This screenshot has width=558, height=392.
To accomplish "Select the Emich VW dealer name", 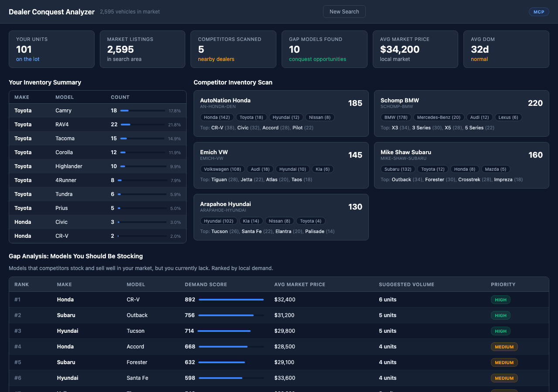I will 214,152.
